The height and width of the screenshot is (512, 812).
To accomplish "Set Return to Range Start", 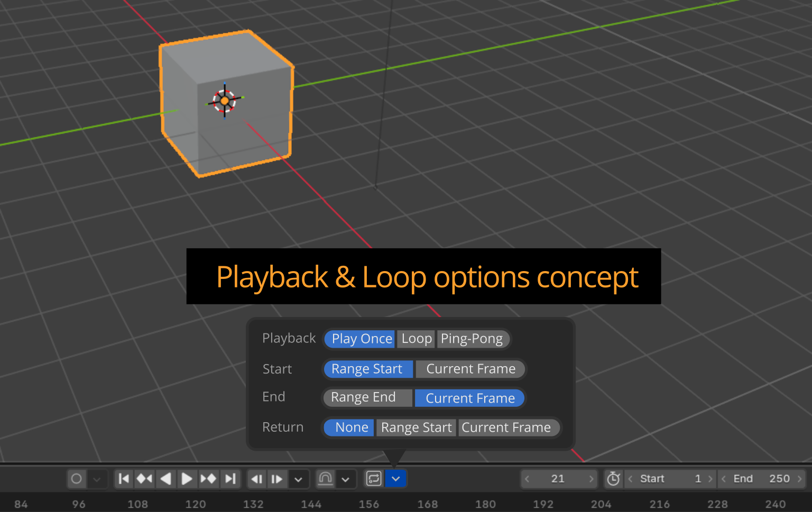I will 417,427.
